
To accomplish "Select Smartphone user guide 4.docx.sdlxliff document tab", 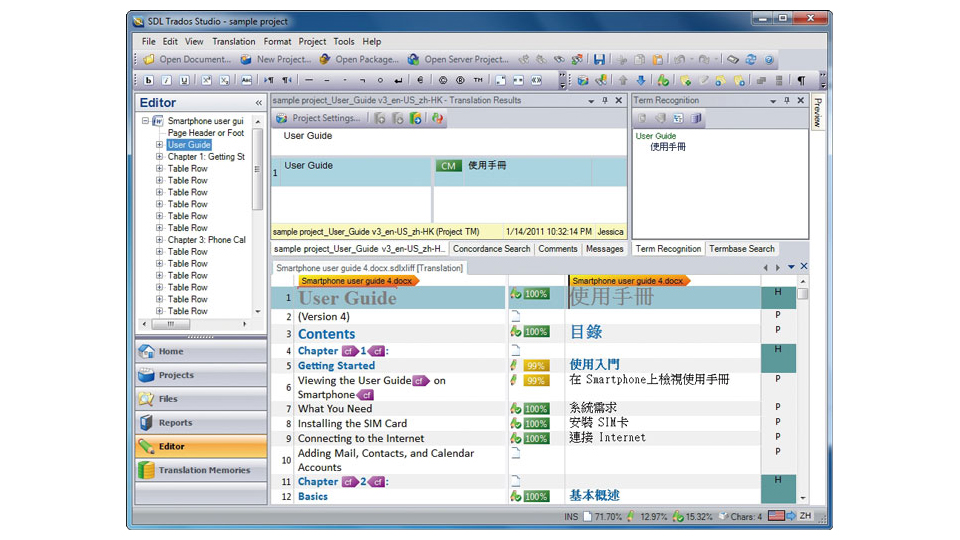I will (369, 268).
